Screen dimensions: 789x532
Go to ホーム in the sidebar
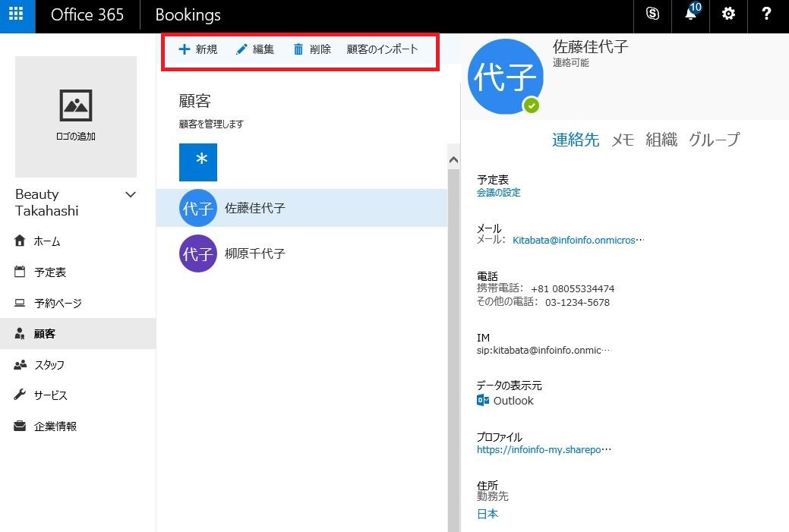point(46,241)
